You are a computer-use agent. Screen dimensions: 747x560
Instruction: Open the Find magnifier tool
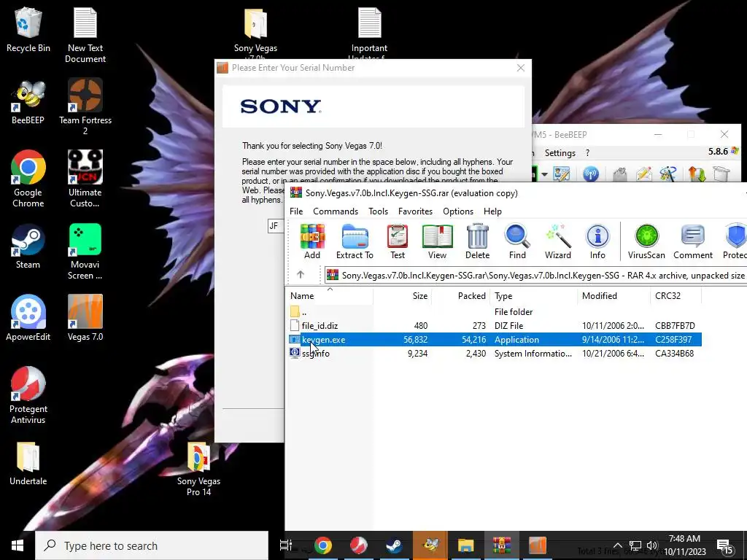(517, 242)
